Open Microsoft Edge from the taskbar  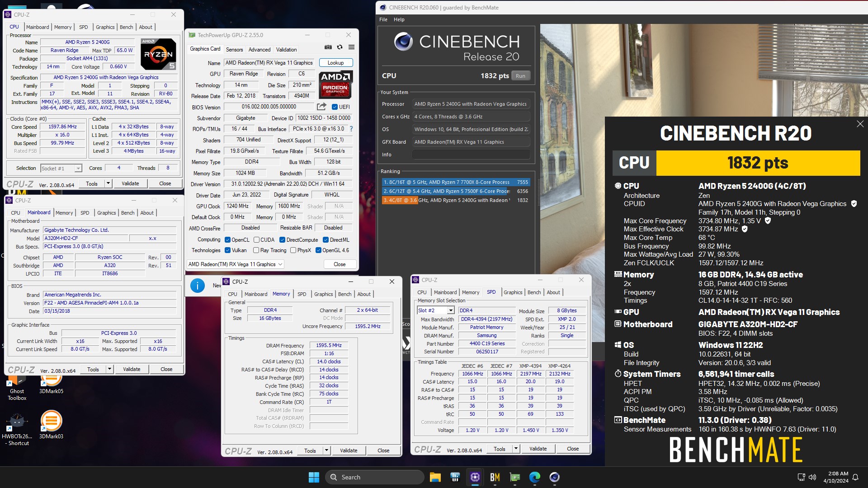pos(534,477)
